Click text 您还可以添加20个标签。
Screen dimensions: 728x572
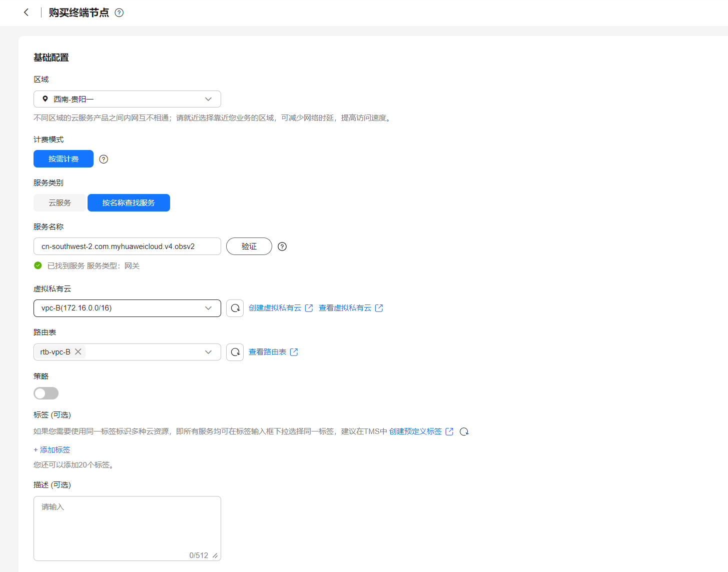click(75, 465)
